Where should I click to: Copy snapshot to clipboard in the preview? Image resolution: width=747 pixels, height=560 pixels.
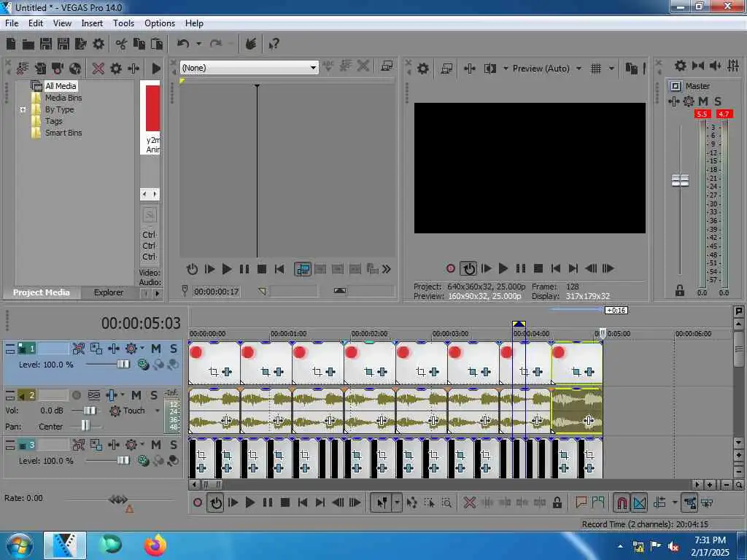click(x=631, y=69)
